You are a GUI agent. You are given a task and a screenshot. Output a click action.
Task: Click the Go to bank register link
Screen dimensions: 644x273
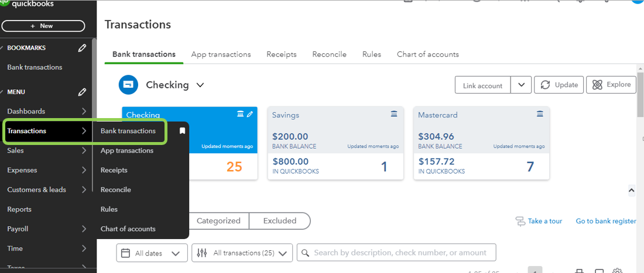tap(605, 221)
